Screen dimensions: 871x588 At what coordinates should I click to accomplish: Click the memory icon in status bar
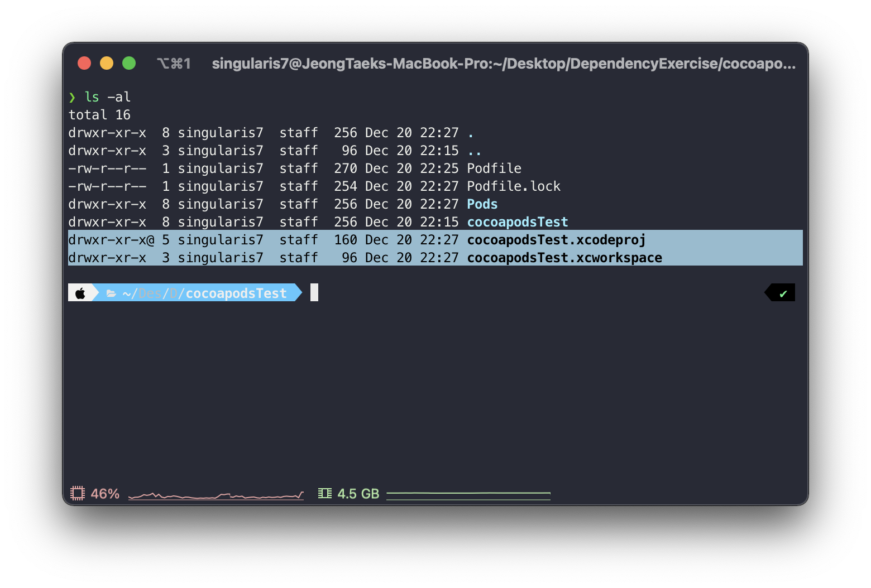325,493
